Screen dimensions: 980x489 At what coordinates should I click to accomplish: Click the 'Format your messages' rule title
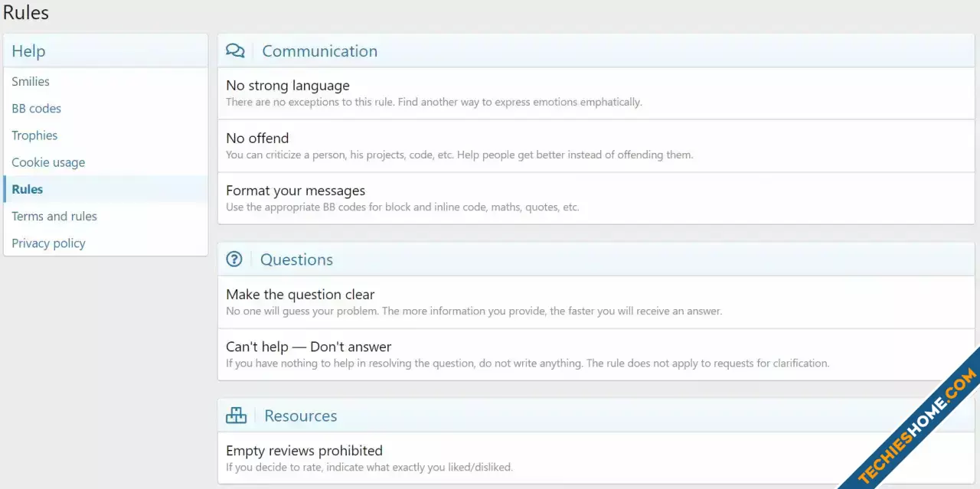click(296, 191)
